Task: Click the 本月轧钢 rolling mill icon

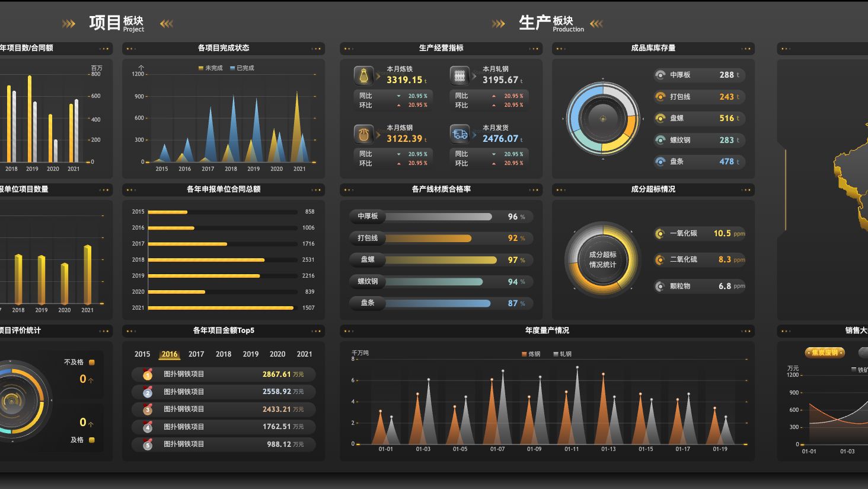Action: point(459,76)
